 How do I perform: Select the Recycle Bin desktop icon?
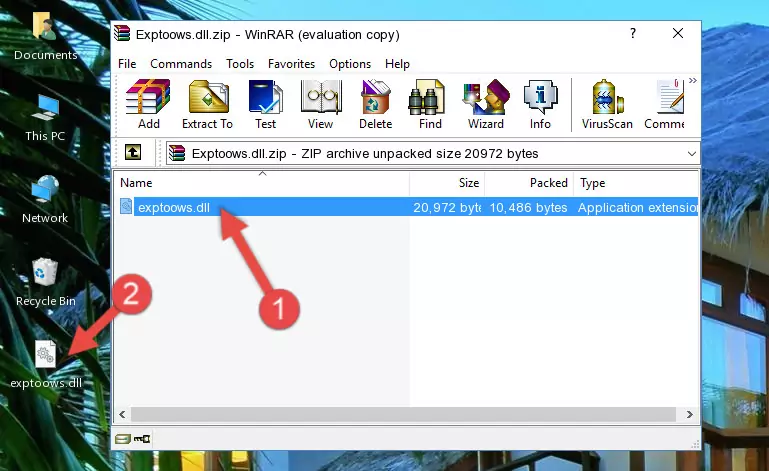(46, 282)
